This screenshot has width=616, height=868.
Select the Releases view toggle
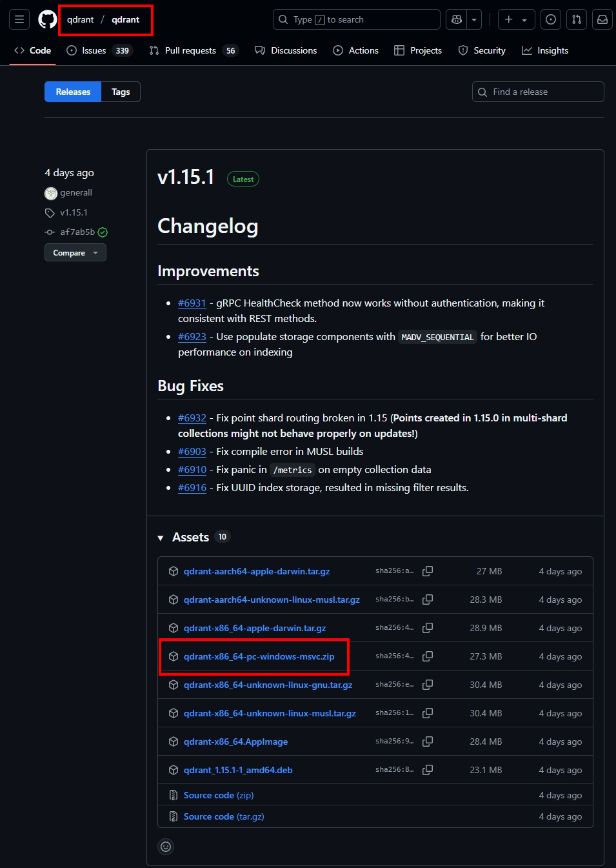[73, 92]
